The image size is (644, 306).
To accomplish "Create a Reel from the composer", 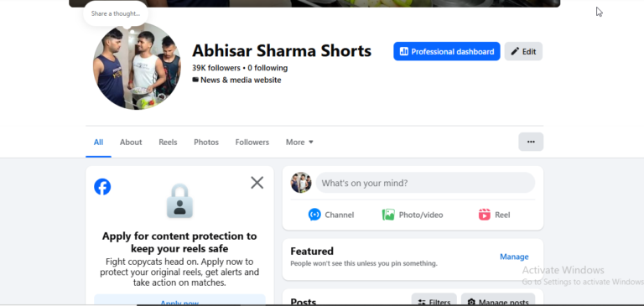I will [x=494, y=215].
